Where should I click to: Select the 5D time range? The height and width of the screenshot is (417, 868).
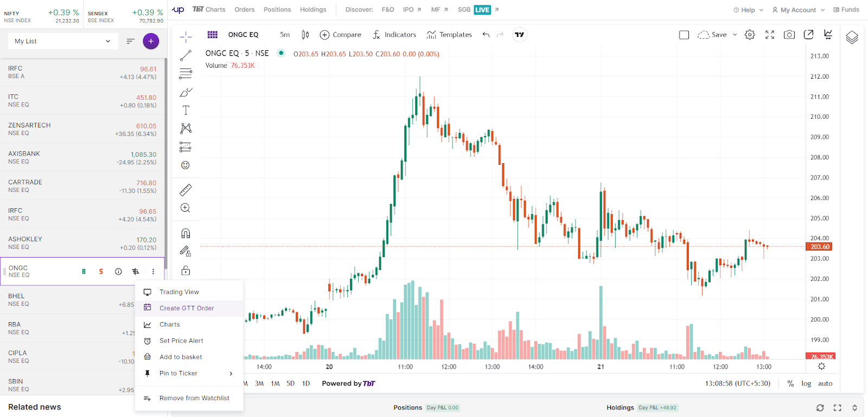pos(290,383)
